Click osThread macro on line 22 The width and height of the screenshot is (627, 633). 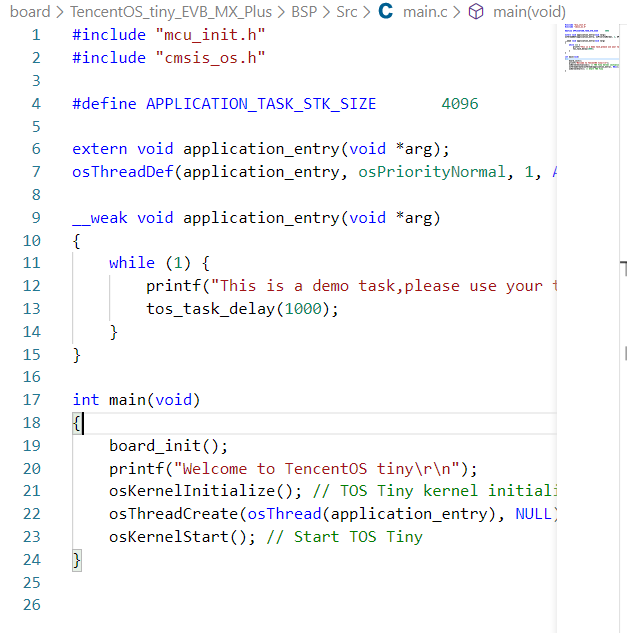click(284, 514)
